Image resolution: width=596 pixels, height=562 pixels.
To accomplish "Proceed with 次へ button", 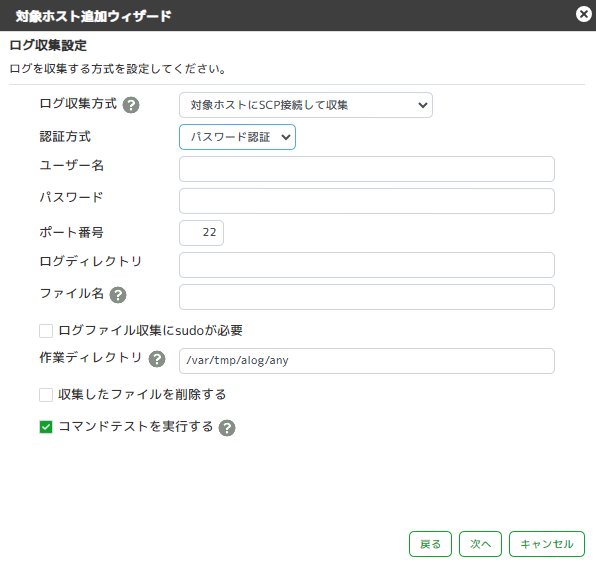I will 480,544.
